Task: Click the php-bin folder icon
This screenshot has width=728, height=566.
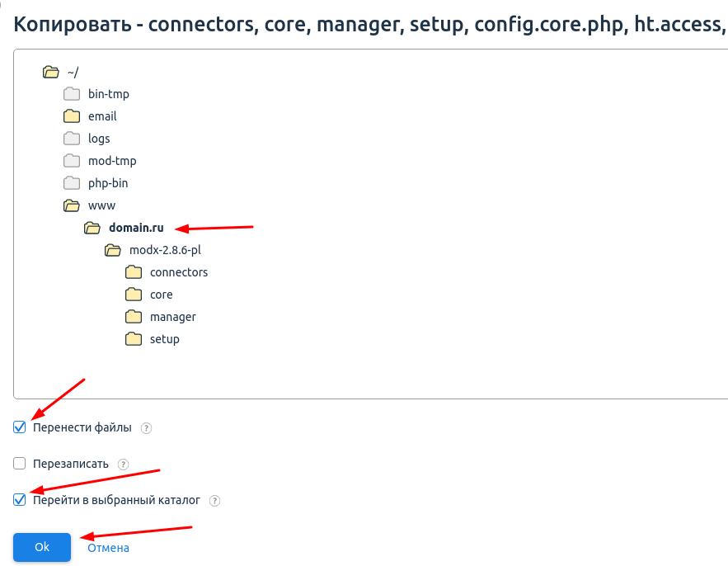Action: click(72, 183)
